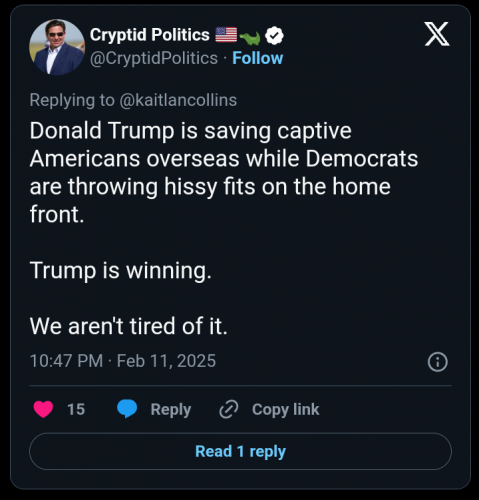This screenshot has height=500, width=479.
Task: Click the blue reply bubble icon
Action: point(127,409)
